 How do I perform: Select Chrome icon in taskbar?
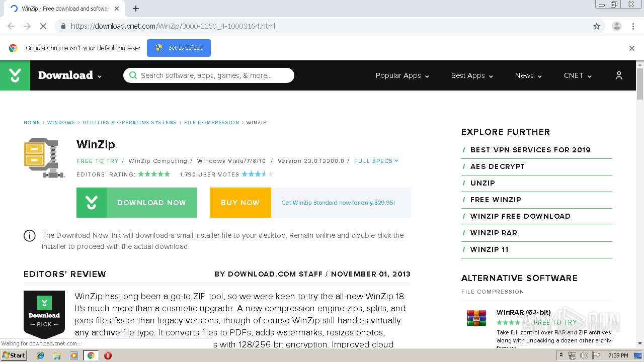[x=91, y=355]
